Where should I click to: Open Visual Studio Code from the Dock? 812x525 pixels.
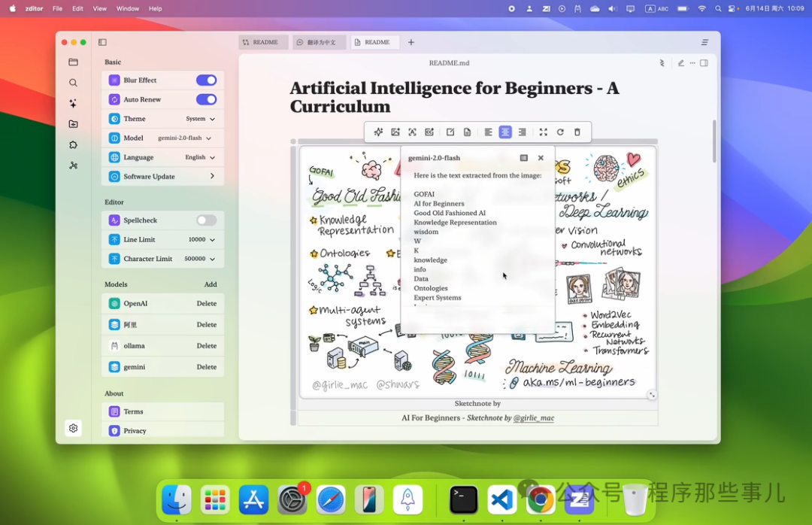[501, 500]
